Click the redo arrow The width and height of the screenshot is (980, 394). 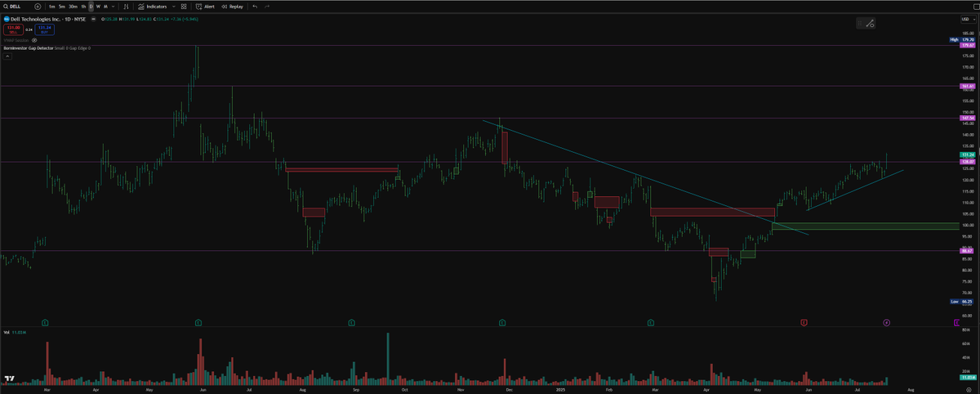pyautogui.click(x=267, y=7)
